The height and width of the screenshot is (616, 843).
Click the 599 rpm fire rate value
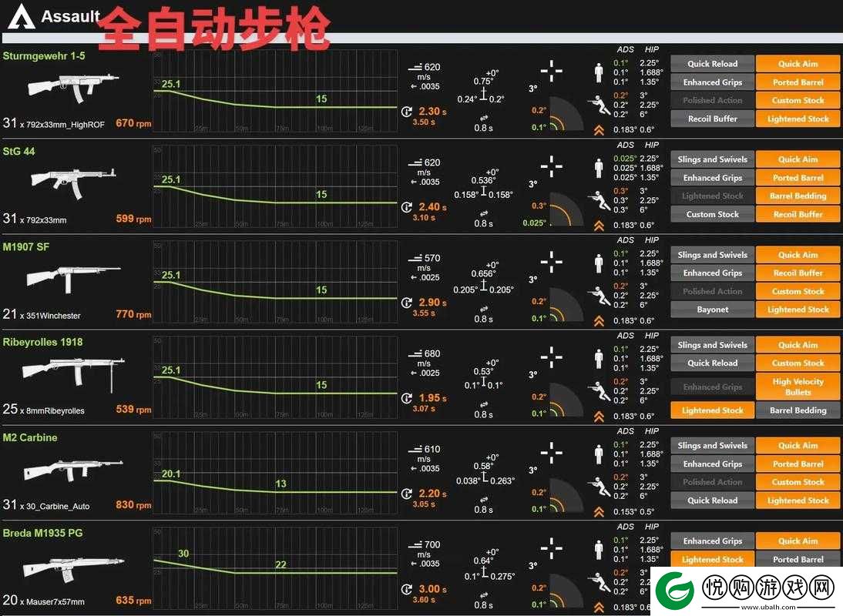coord(133,219)
